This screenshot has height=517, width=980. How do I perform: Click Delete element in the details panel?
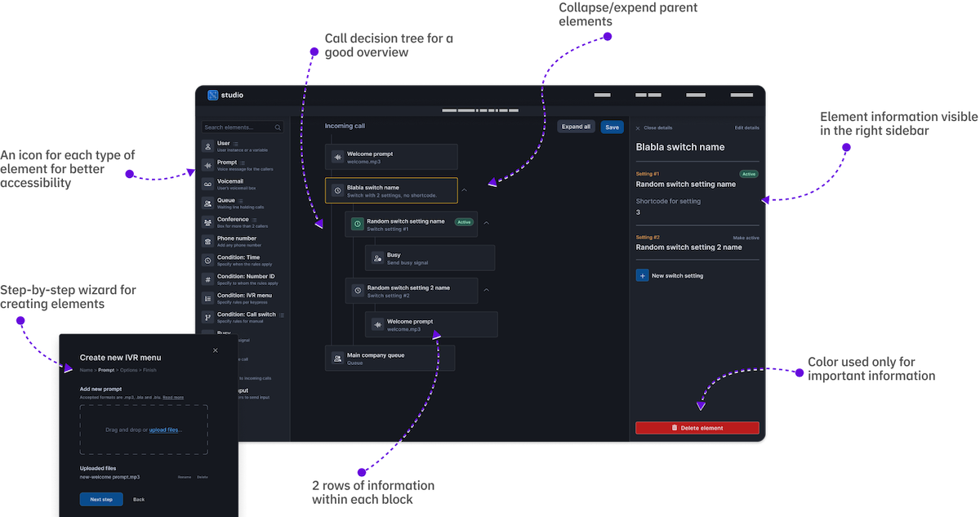[697, 427]
